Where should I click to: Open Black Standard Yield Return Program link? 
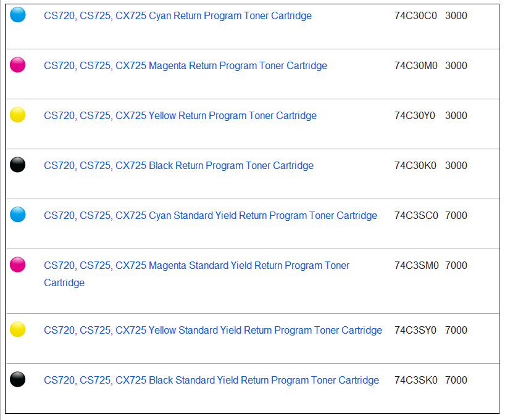(x=211, y=381)
